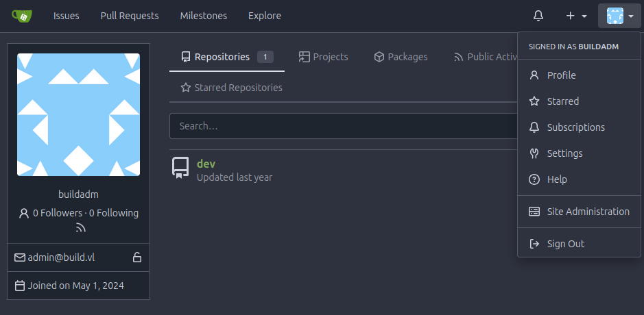Open the dev repository link
This screenshot has height=315, width=644.
(206, 163)
